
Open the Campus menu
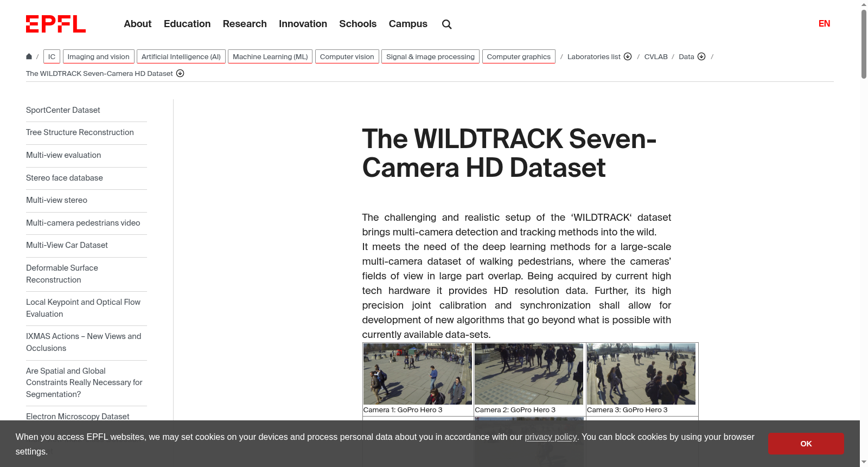tap(408, 24)
